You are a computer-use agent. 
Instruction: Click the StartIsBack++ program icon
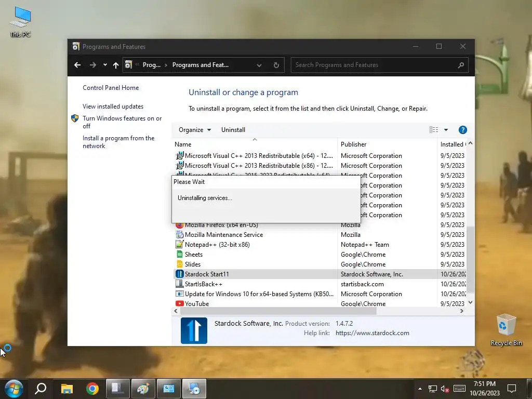point(179,284)
